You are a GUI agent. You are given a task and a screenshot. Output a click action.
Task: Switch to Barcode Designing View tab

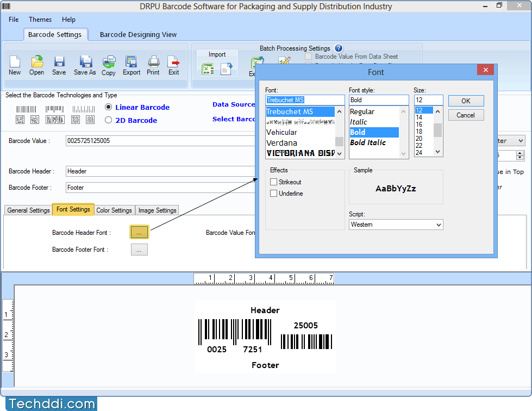point(138,35)
